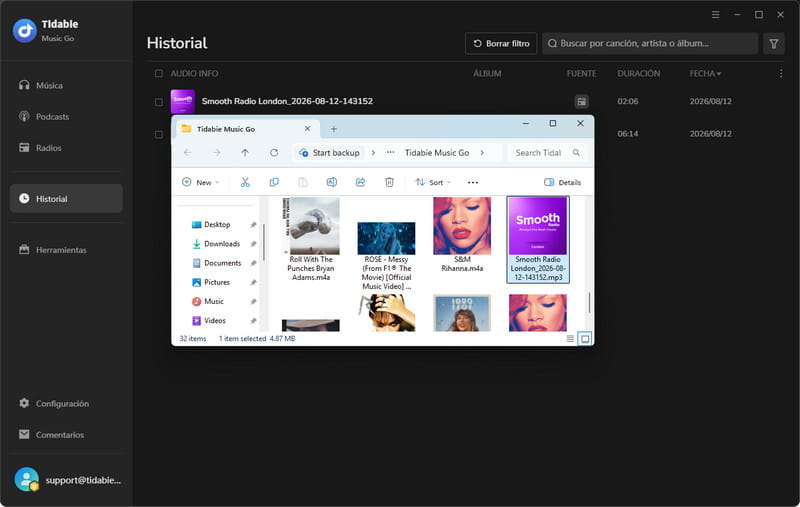This screenshot has height=507, width=800.
Task: Open the filter funnel icon in Historial
Action: (x=773, y=43)
